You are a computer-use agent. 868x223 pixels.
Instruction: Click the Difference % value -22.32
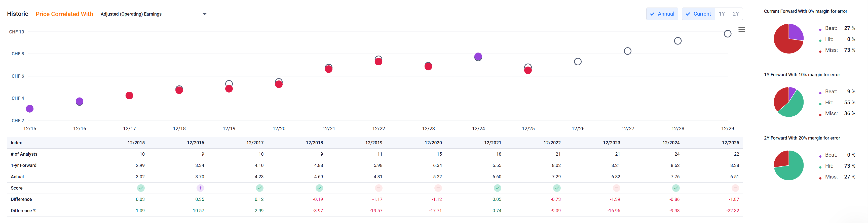[x=733, y=210]
